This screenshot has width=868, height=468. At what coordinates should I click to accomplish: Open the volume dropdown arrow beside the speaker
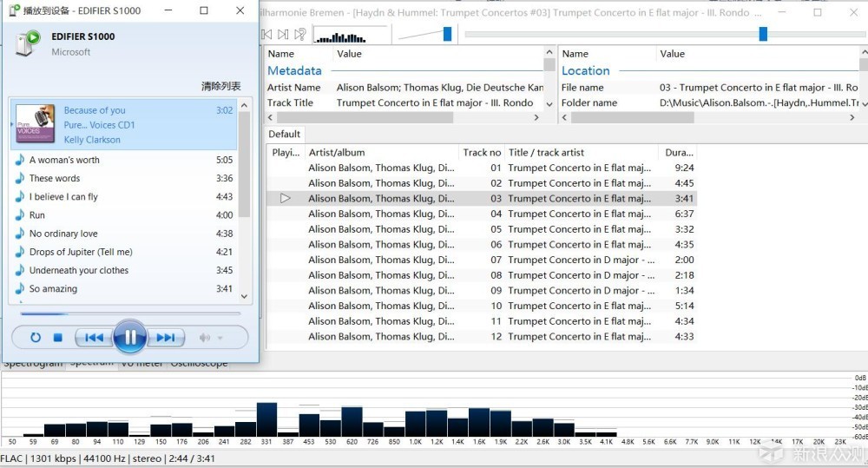point(220,338)
